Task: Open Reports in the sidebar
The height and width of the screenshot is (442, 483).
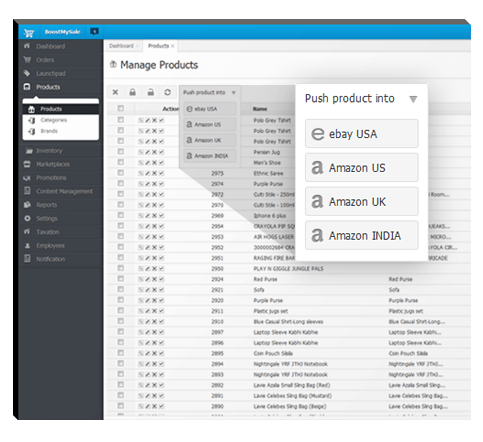Action: pyautogui.click(x=47, y=205)
